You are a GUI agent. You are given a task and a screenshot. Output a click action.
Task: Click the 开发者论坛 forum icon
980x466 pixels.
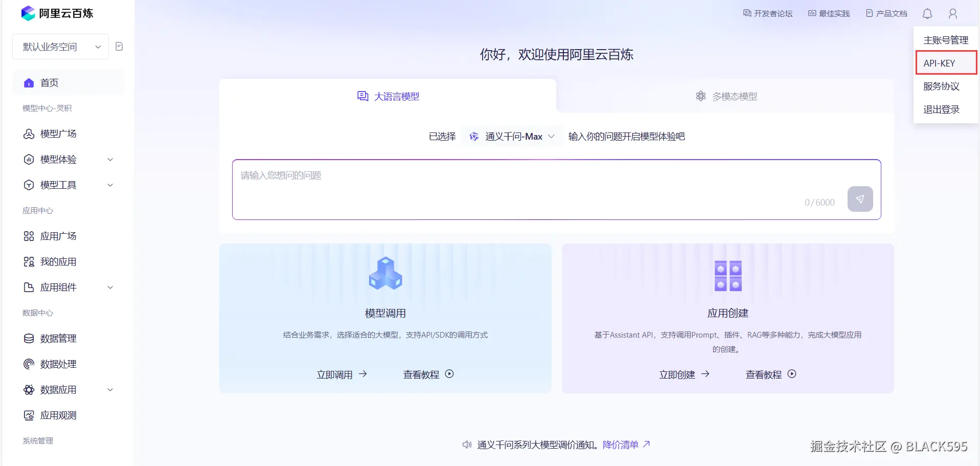tap(747, 13)
